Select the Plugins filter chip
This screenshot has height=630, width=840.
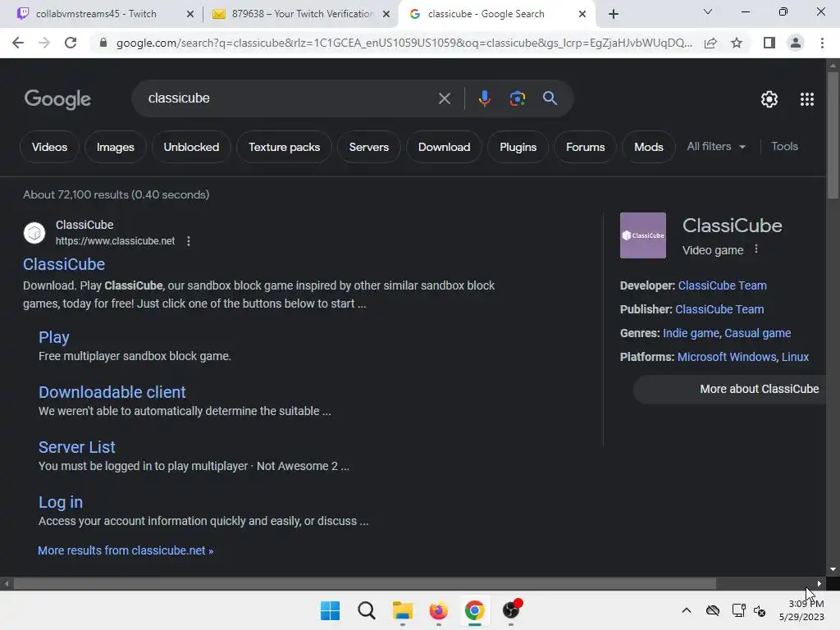coord(518,147)
